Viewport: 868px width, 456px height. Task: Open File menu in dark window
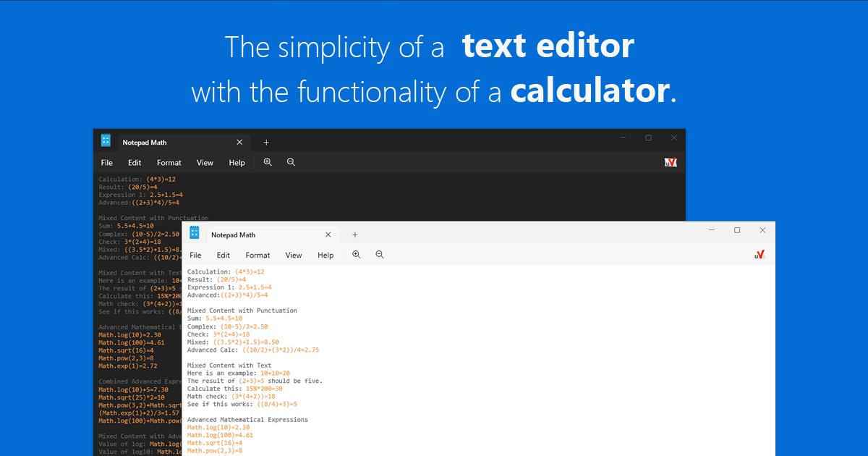click(107, 163)
